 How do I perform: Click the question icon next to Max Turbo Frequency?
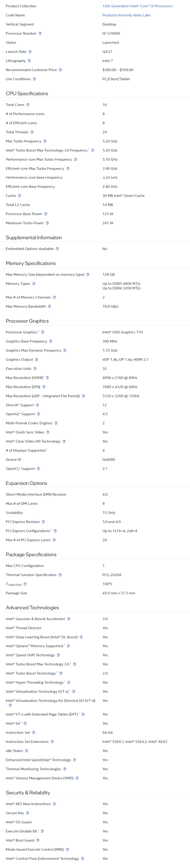44,141
